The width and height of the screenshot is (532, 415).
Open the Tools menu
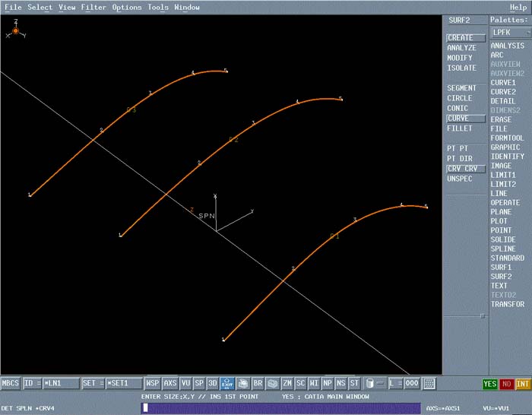tap(158, 7)
